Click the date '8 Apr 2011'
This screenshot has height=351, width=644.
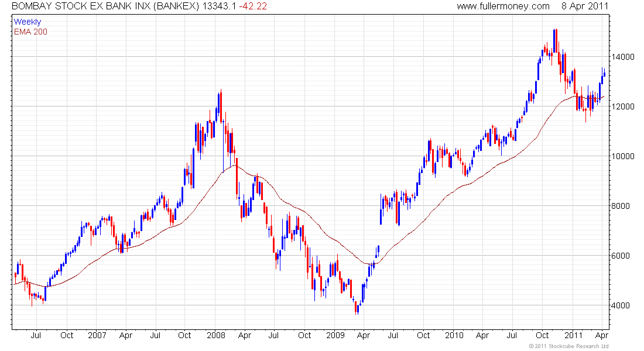coord(585,6)
